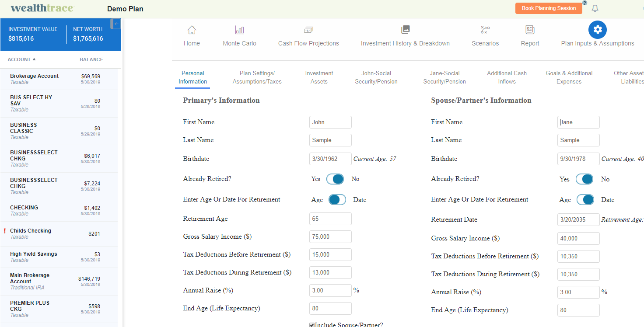Click Primary's Last Name field

(330, 140)
